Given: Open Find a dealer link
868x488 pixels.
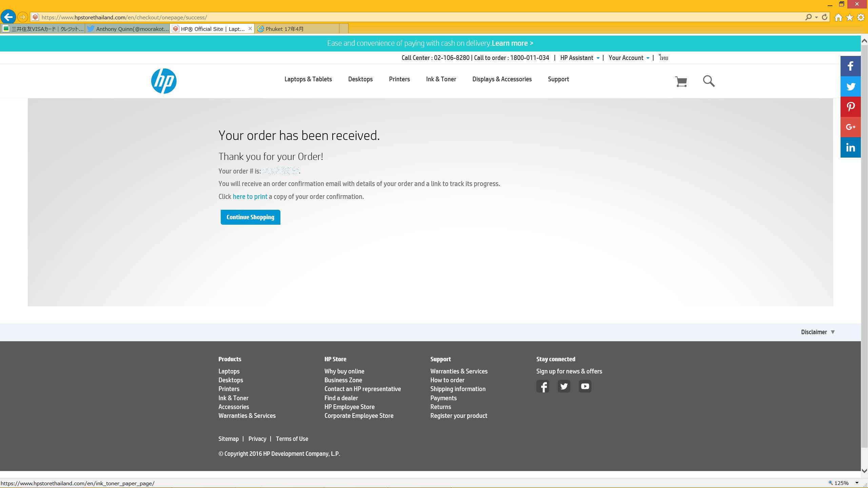Looking at the screenshot, I should point(341,398).
